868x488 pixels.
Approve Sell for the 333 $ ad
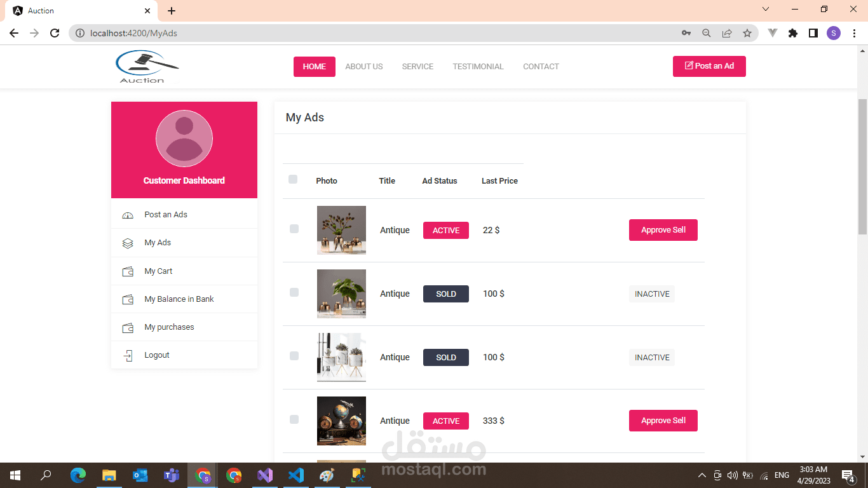[663, 421]
